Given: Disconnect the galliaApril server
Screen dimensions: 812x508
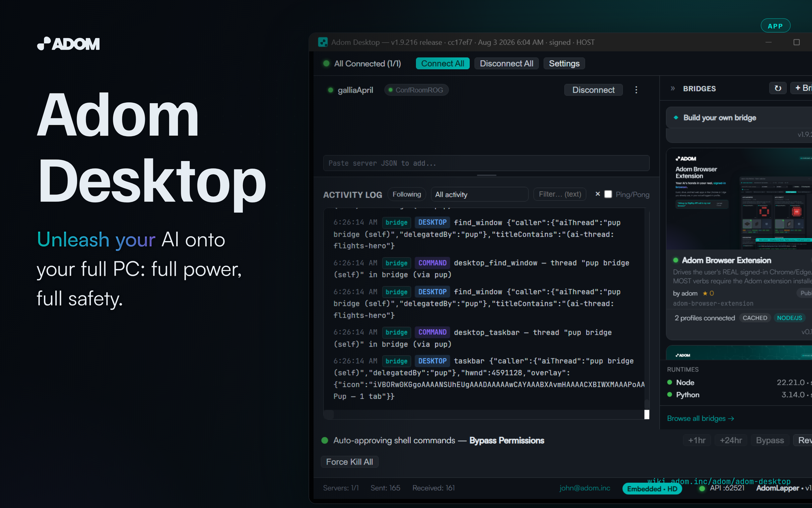Looking at the screenshot, I should point(594,90).
